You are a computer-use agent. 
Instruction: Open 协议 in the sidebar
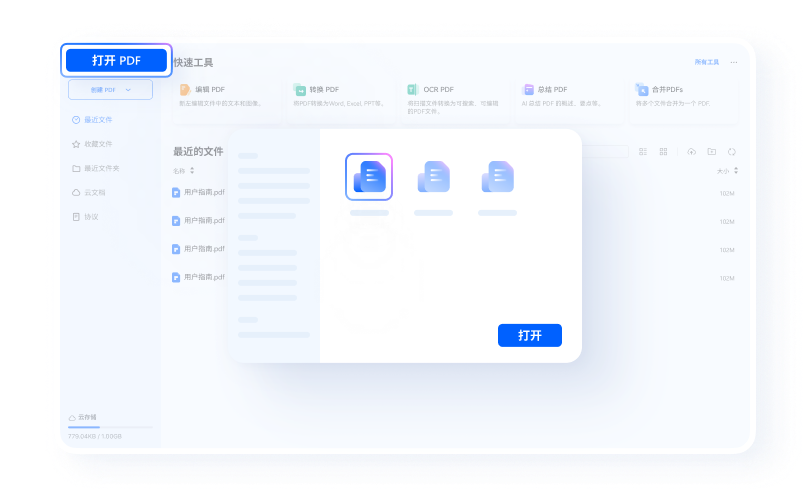pos(85,217)
